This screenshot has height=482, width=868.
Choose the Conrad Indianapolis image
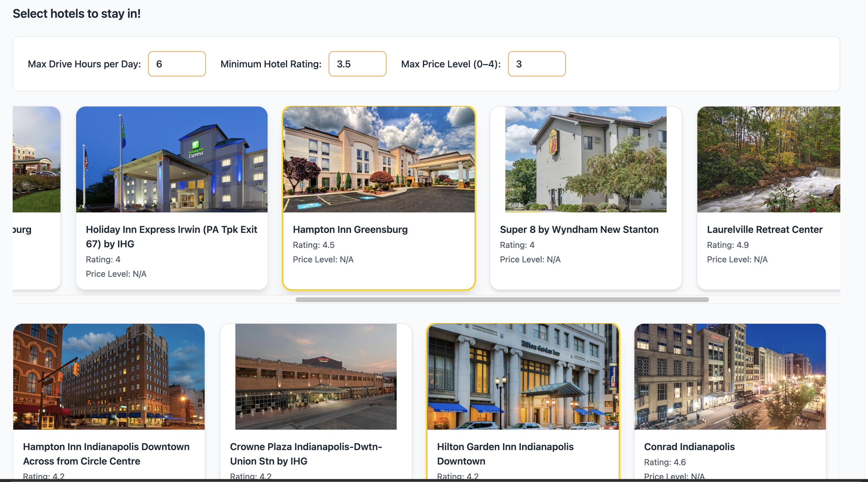730,376
